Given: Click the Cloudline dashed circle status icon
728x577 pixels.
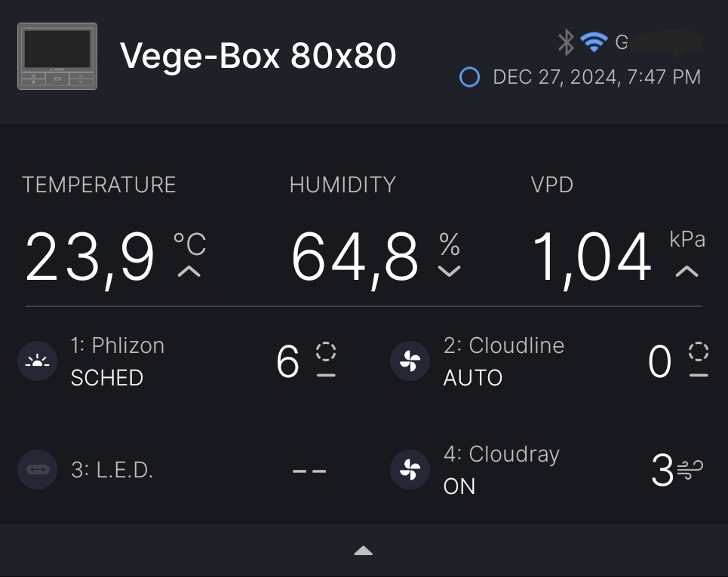Looking at the screenshot, I should click(x=699, y=352).
